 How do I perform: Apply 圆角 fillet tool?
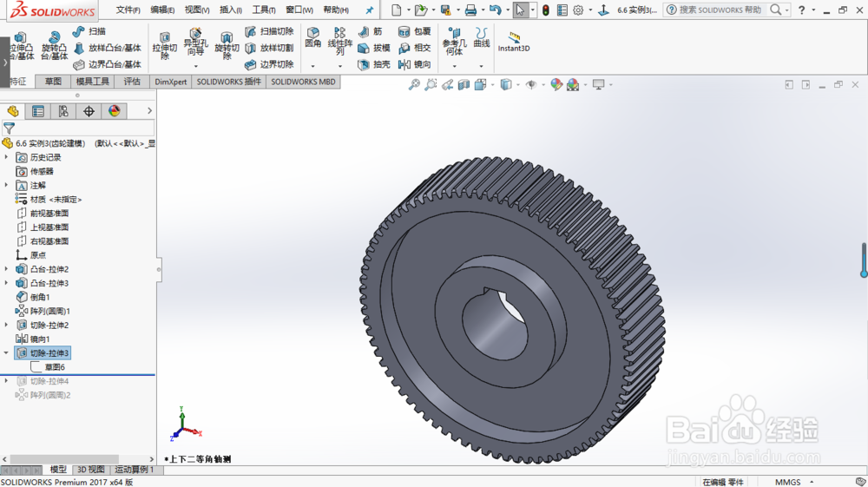(x=312, y=37)
